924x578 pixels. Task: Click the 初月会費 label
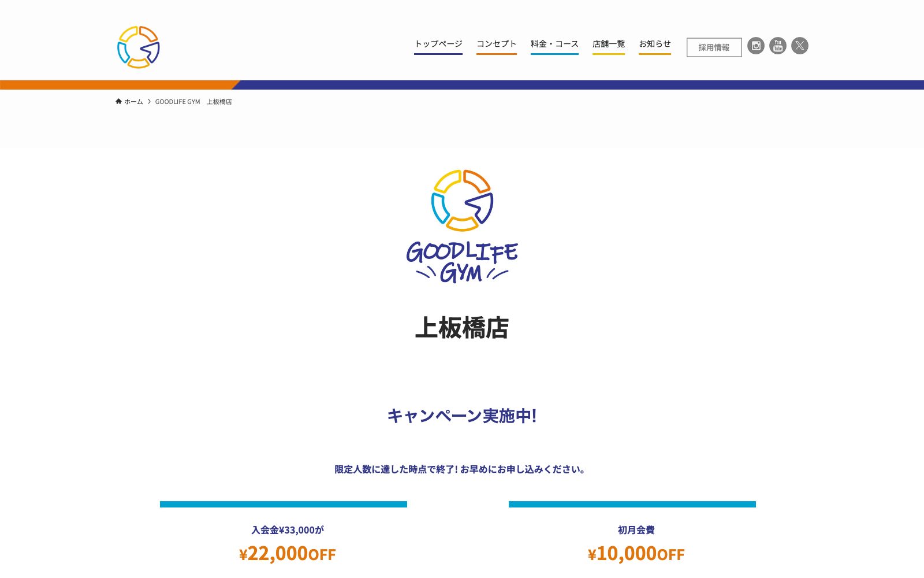pyautogui.click(x=636, y=530)
